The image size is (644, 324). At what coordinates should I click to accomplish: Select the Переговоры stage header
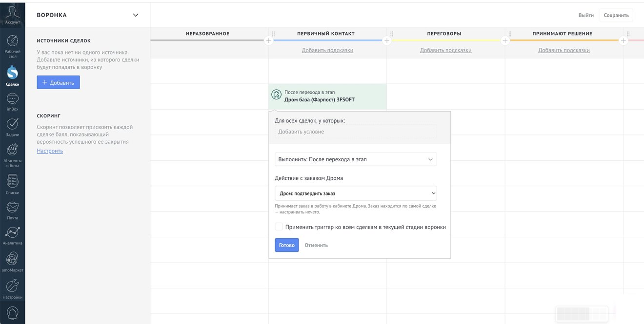[x=444, y=34]
